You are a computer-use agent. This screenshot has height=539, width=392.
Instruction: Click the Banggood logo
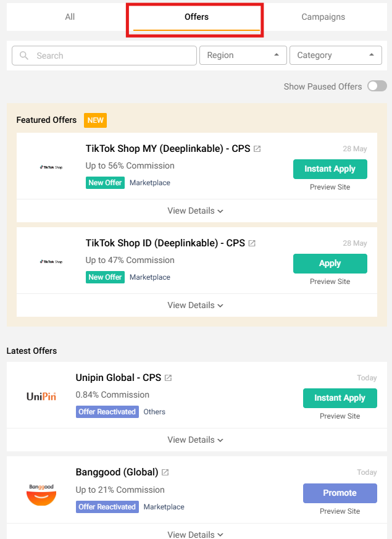[x=41, y=494]
